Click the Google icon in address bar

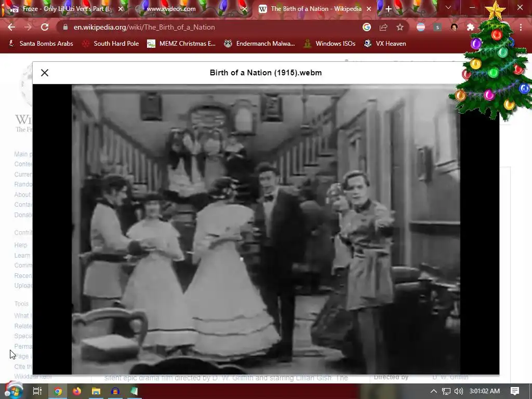tap(367, 27)
